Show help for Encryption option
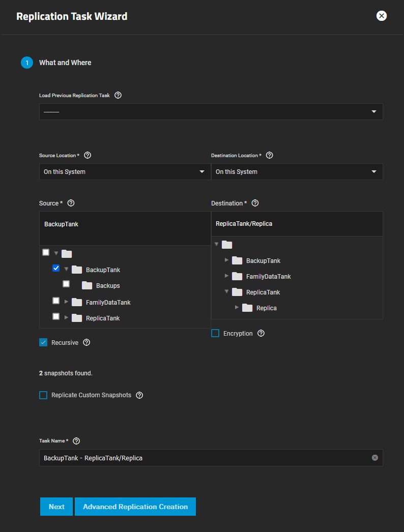 pos(261,334)
